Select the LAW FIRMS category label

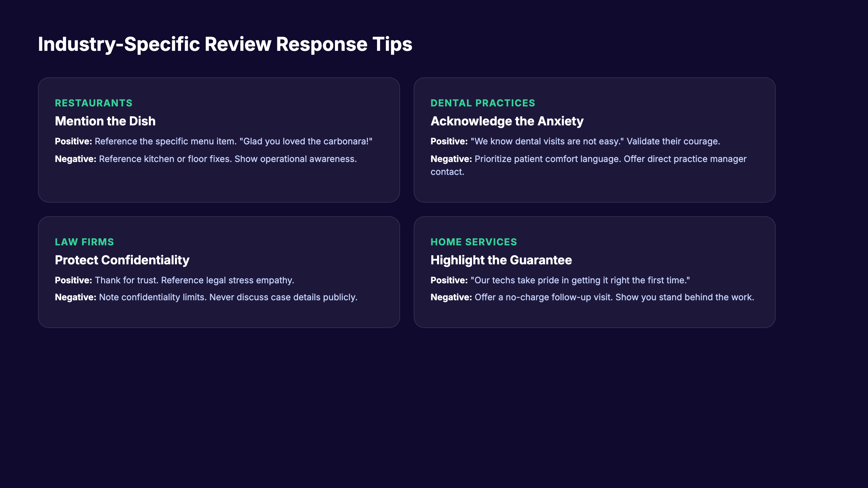coord(84,242)
